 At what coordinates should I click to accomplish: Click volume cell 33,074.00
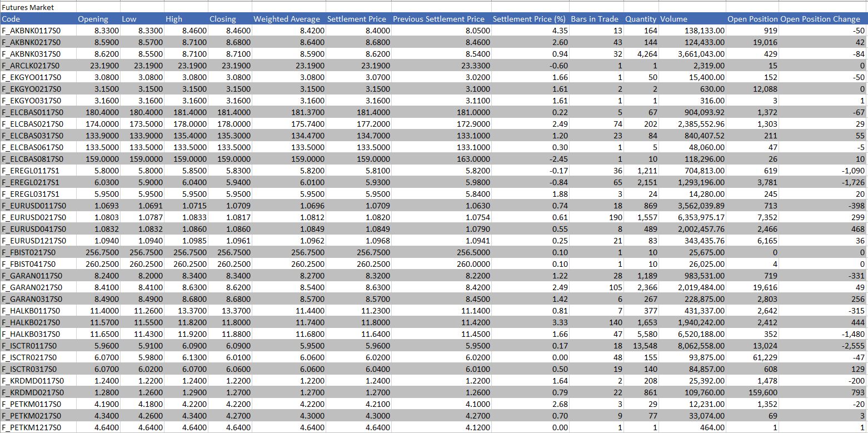point(692,416)
